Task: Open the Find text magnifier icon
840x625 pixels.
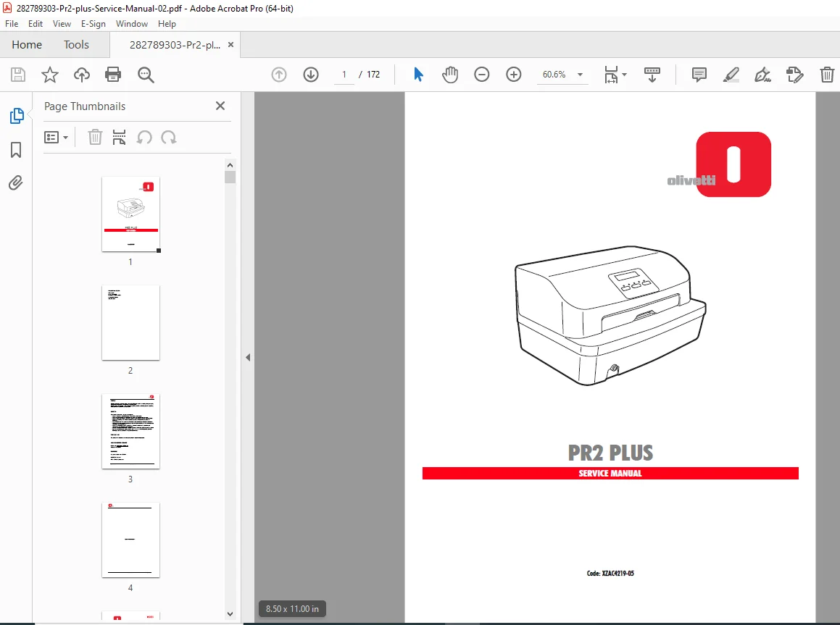Action: tap(146, 75)
